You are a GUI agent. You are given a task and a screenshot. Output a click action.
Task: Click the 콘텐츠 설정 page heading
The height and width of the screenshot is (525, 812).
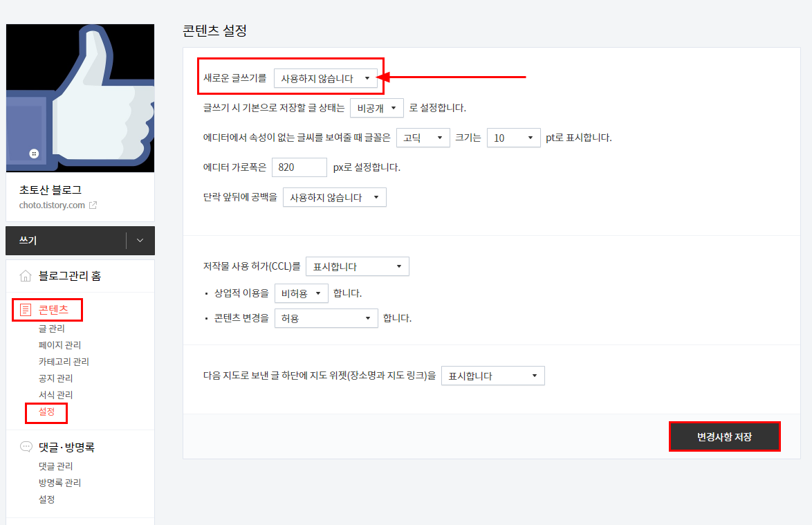pos(214,30)
